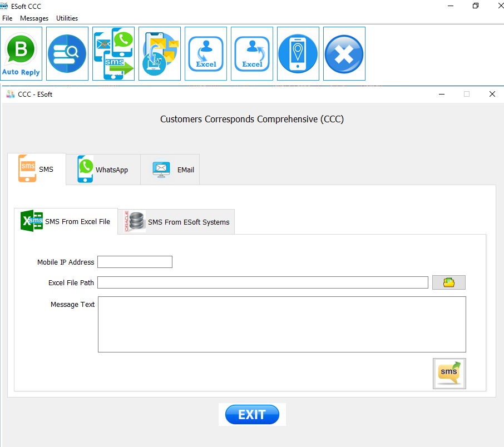Switch to the WhatsApp tab

(x=103, y=170)
